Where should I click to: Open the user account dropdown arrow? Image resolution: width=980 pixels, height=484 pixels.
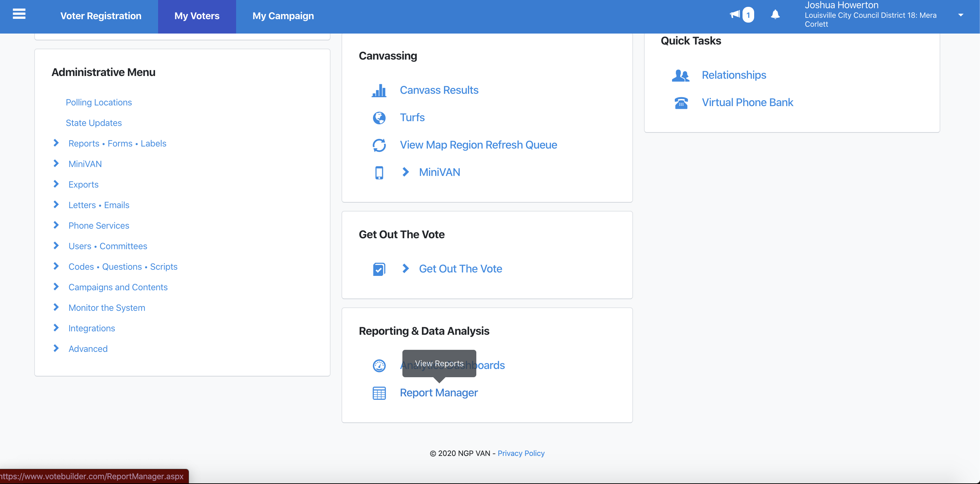[960, 15]
